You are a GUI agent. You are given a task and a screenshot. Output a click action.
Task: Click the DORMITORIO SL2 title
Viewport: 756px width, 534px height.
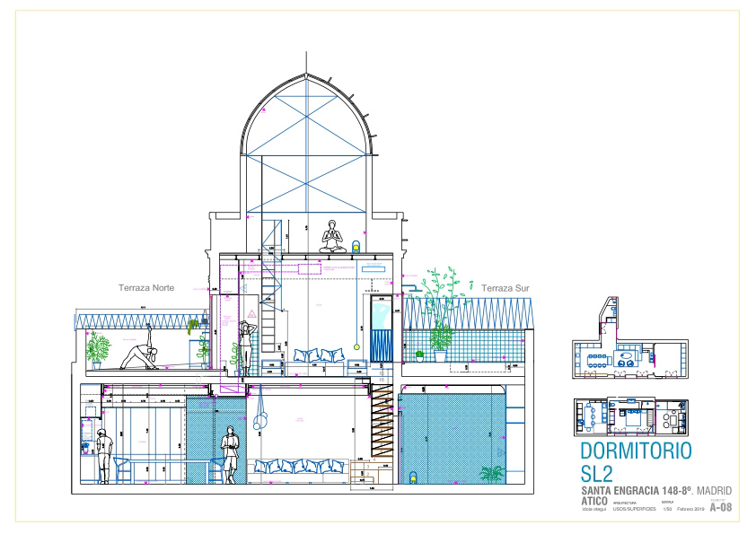pyautogui.click(x=636, y=462)
